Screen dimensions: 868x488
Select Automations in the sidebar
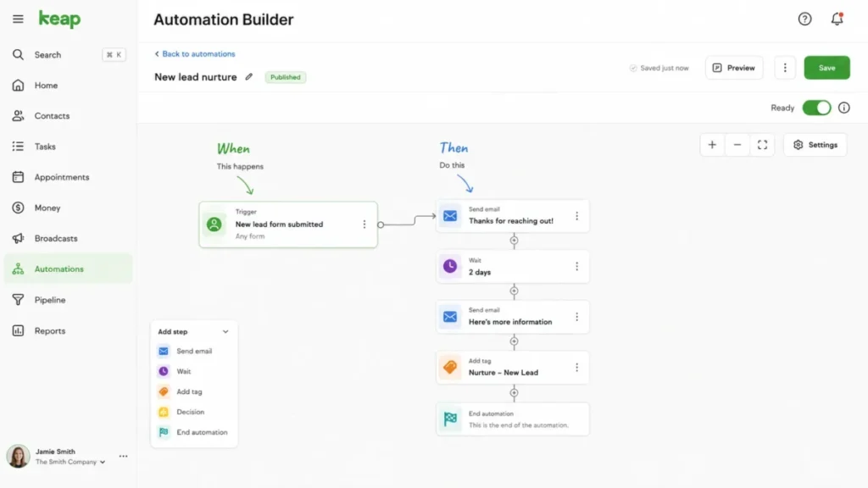tap(69, 269)
